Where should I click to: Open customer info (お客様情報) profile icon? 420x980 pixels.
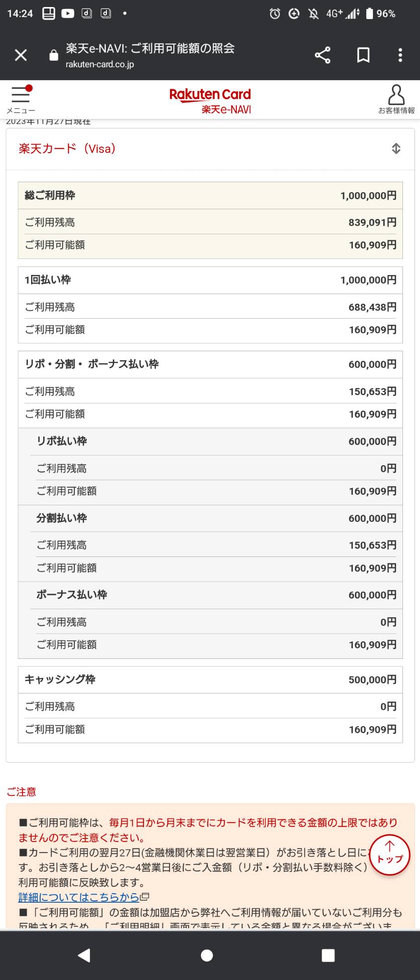click(x=396, y=99)
